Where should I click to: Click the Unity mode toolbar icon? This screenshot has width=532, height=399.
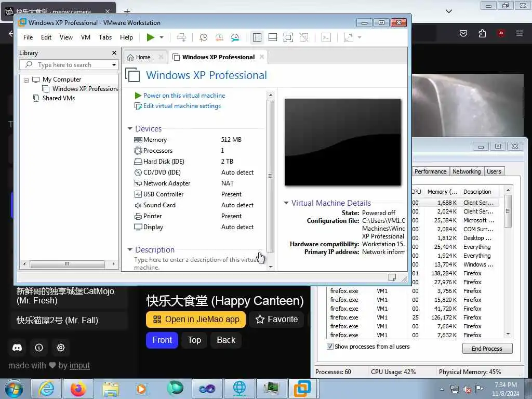(x=304, y=37)
